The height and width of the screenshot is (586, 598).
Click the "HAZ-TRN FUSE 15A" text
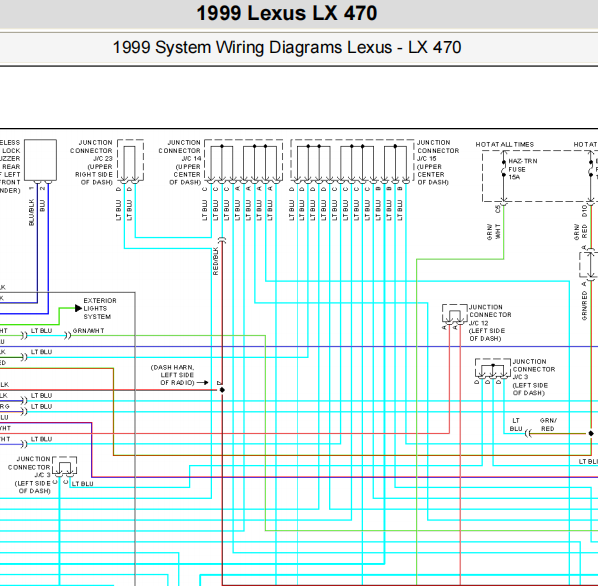tap(522, 169)
